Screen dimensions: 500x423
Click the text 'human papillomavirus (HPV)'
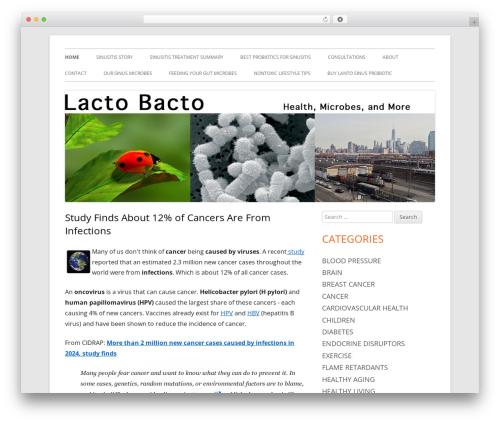tap(109, 303)
